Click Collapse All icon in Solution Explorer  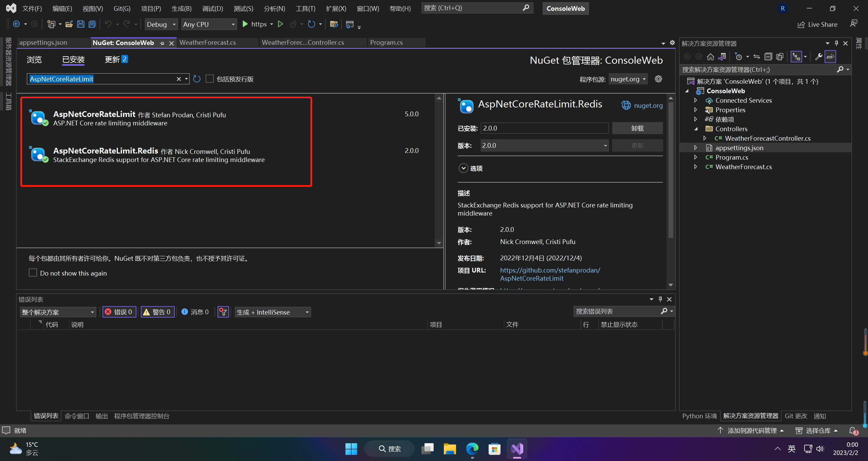(768, 57)
